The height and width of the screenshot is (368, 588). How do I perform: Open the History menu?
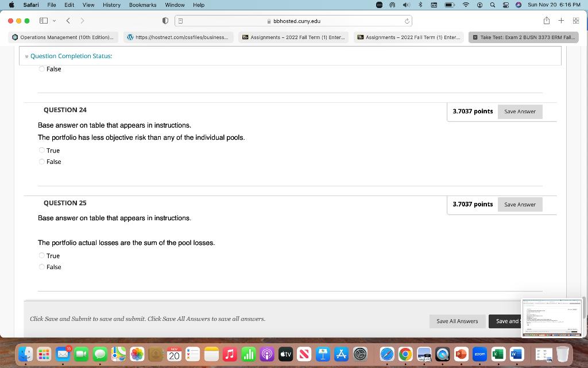[x=112, y=5]
